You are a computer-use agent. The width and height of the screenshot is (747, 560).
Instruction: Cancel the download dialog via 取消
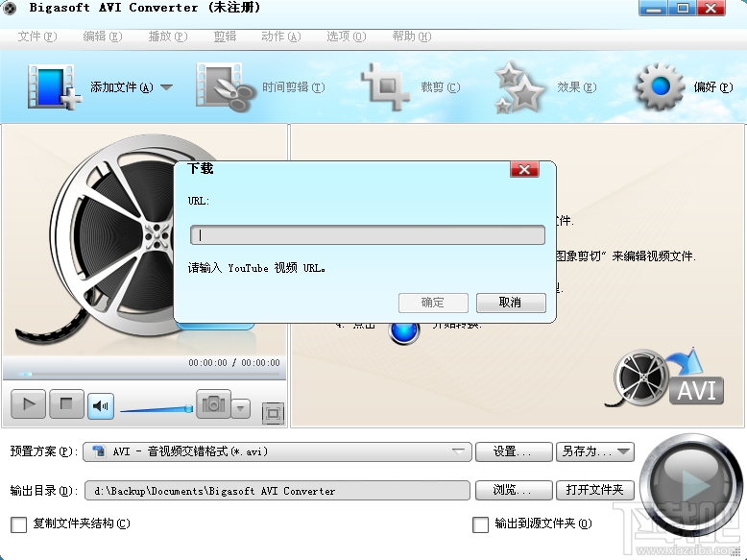pyautogui.click(x=511, y=303)
